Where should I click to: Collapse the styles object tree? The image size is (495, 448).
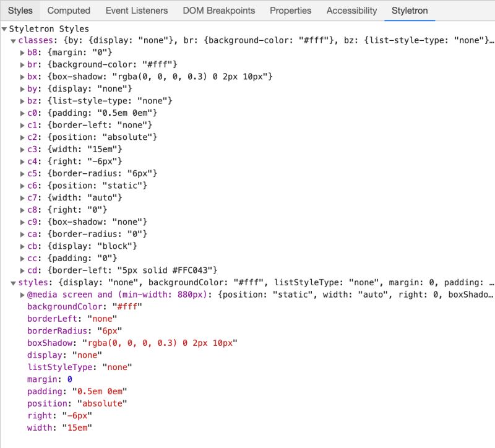click(13, 283)
